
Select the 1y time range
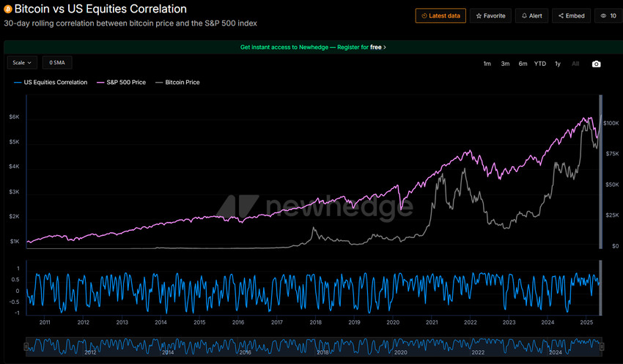[558, 64]
